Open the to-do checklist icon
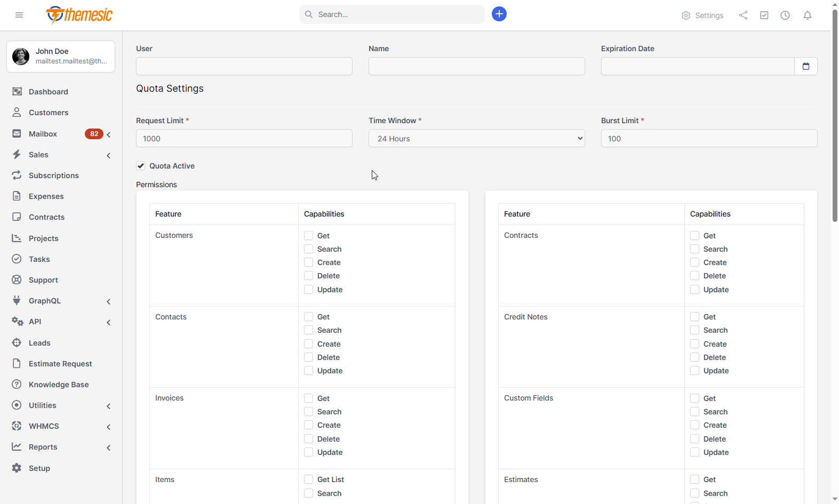Screen dimensions: 839x504 764,15
